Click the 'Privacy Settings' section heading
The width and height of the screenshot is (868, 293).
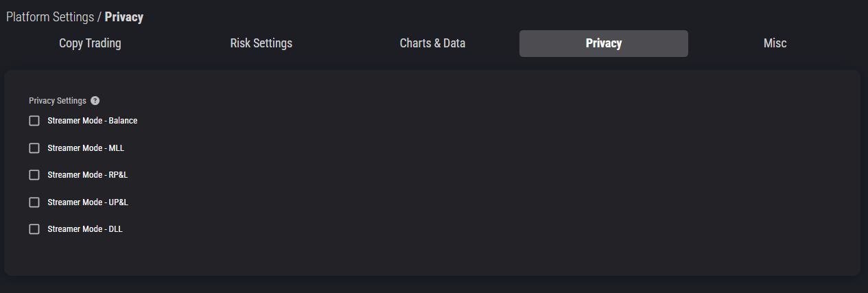point(58,101)
